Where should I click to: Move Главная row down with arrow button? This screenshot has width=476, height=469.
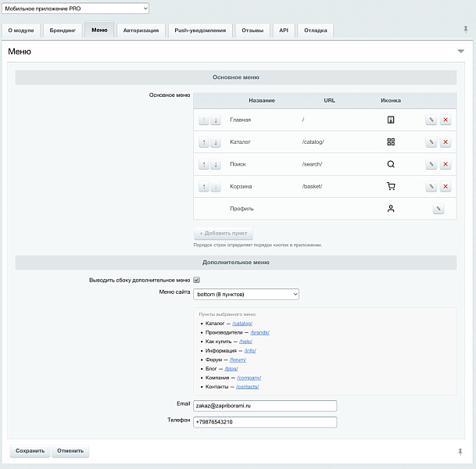[216, 120]
